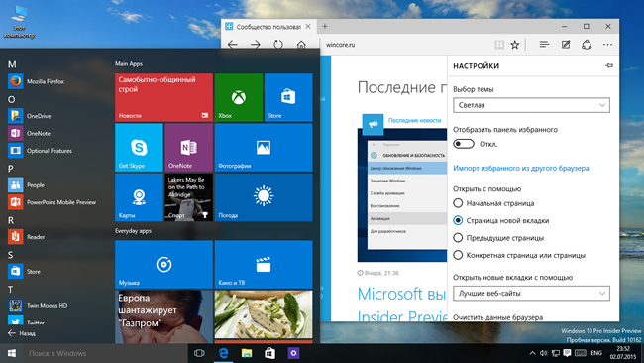Open the Фотографии tile
Viewport: 644px width, 363px height.
point(264,147)
